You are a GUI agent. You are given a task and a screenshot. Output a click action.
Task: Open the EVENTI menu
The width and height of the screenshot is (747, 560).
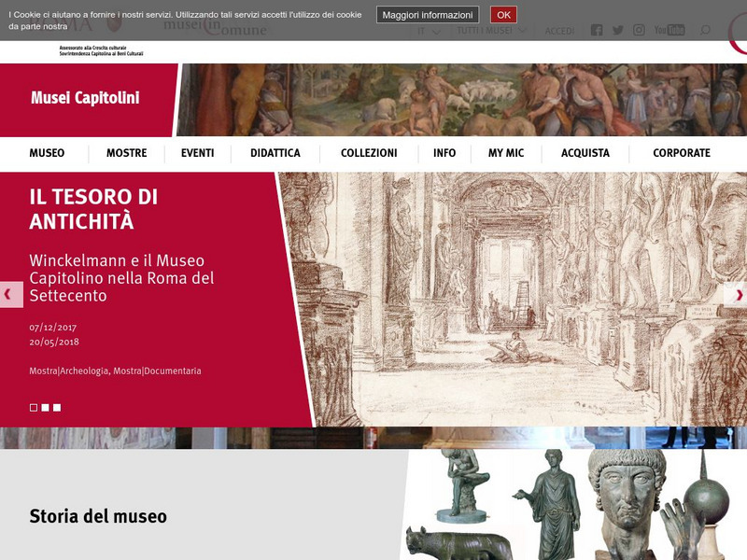[198, 153]
